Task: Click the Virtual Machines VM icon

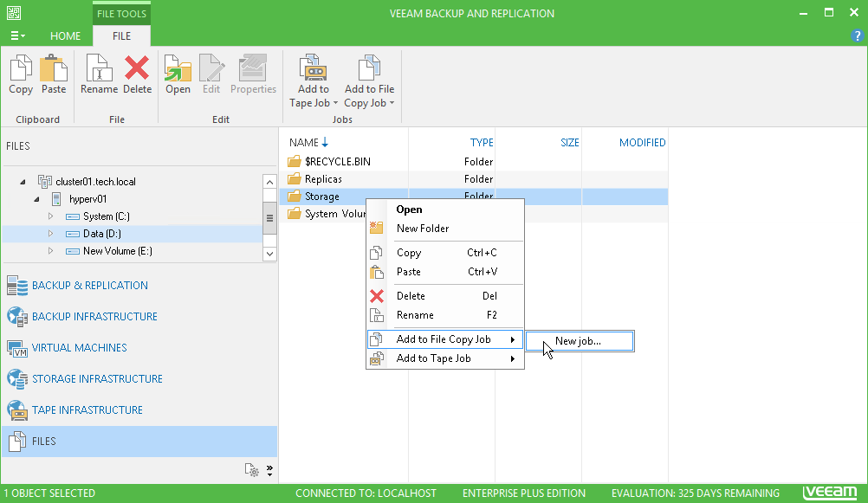Action: click(x=17, y=348)
